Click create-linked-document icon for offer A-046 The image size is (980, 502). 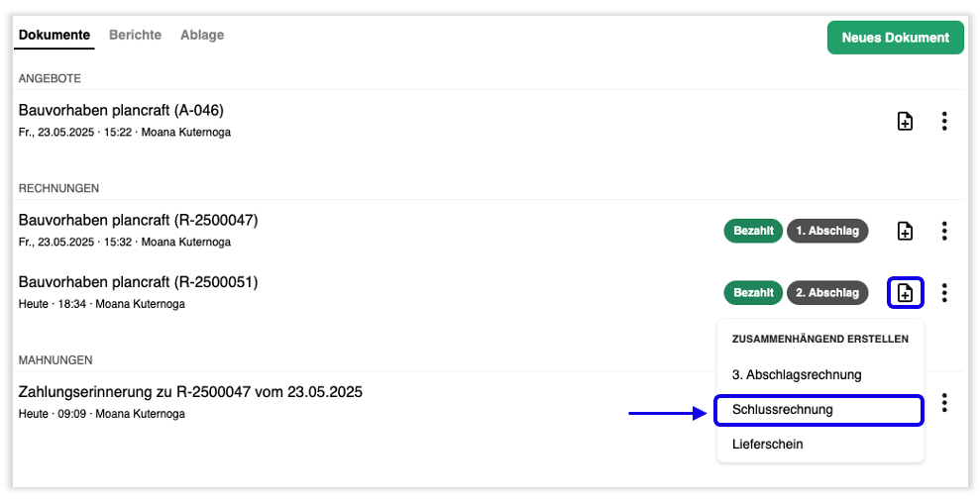tap(905, 121)
